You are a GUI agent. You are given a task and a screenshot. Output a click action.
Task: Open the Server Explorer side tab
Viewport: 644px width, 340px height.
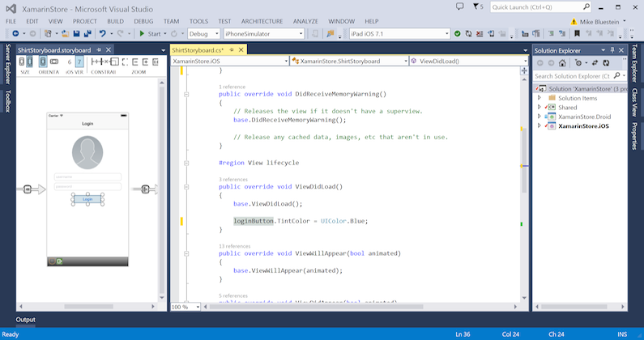[7, 64]
